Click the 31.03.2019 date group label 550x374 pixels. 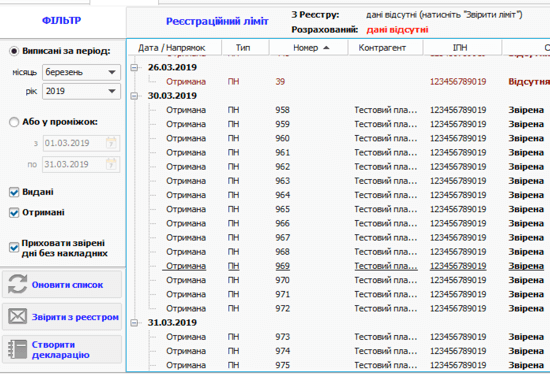[x=172, y=323]
